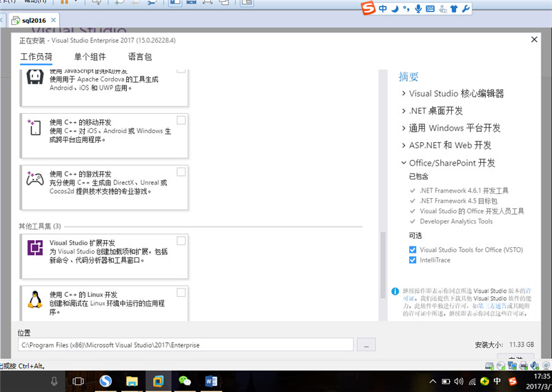Check the C++ mobile development workload
552x392 pixels.
(181, 121)
